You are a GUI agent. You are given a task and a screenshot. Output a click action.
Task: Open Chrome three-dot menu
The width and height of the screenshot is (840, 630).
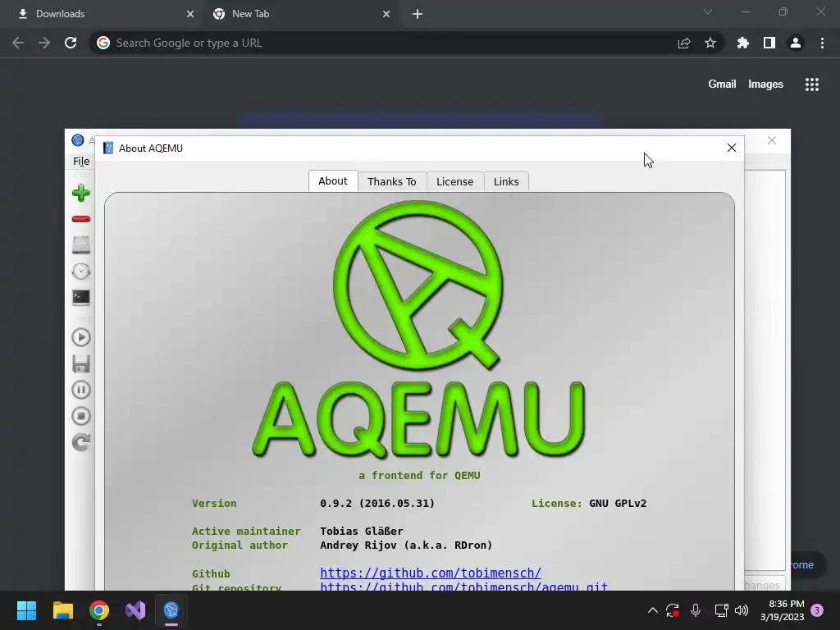tap(822, 43)
